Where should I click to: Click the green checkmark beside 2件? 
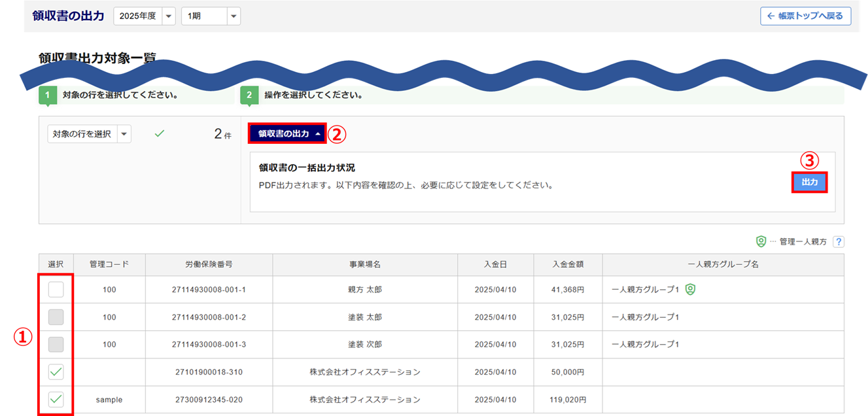(x=159, y=133)
